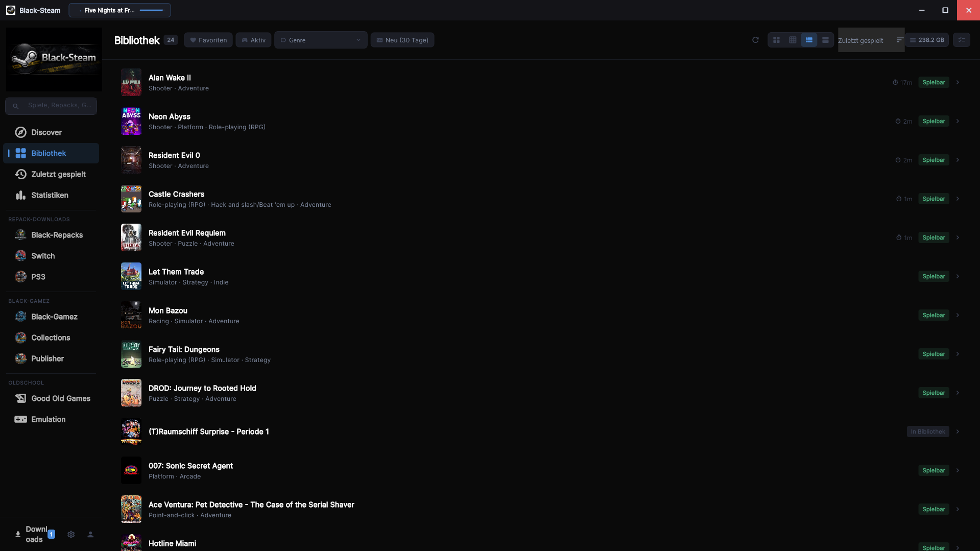Click the DROD cover thumbnail
Screen dimensions: 980x551
point(131,393)
